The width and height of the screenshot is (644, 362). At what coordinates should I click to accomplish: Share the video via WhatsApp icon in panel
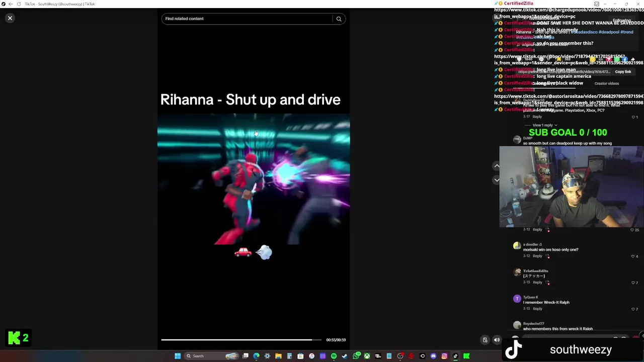coord(617,59)
